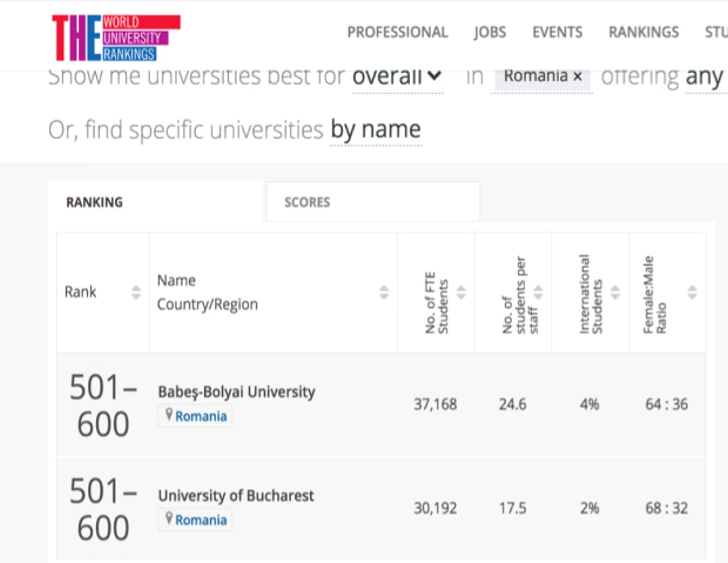Select the 2% international students value
This screenshot has height=563, width=728.
590,508
